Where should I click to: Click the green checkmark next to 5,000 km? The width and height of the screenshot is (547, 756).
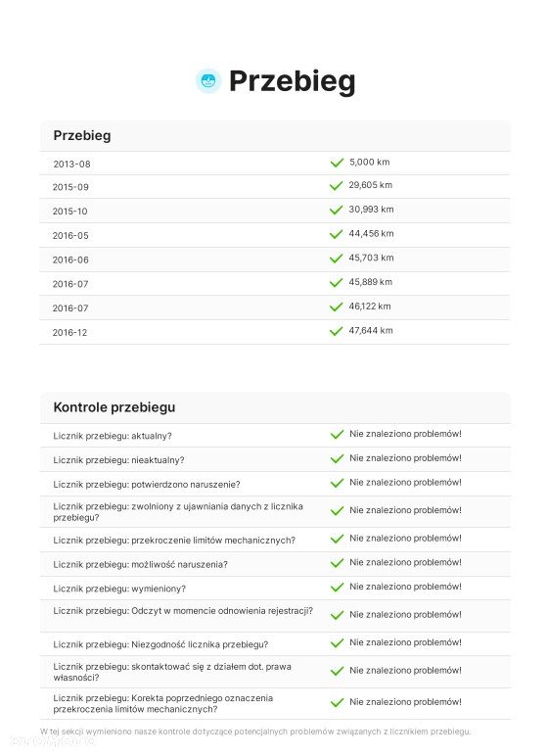[337, 163]
